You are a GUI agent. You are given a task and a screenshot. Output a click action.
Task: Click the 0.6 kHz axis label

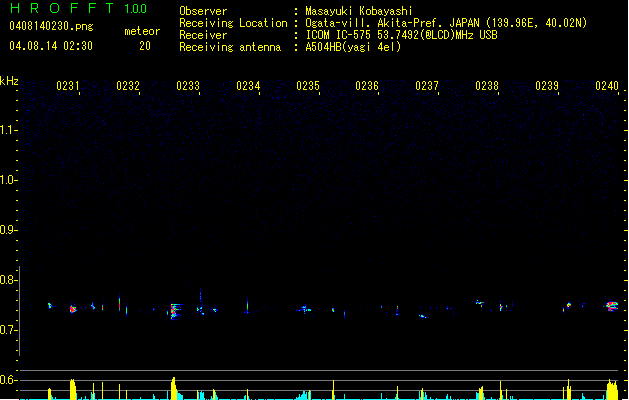click(8, 380)
